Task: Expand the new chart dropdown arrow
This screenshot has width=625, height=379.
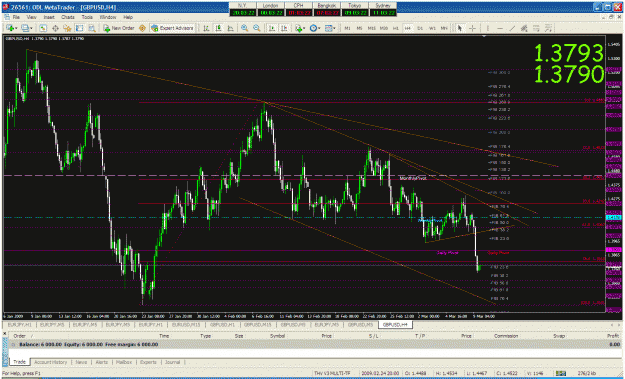Action: click(16, 28)
